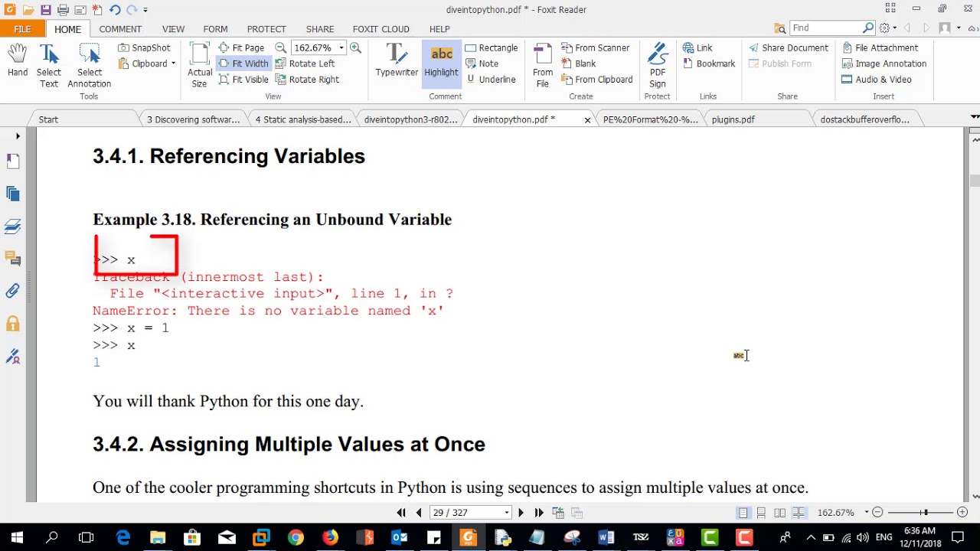This screenshot has width=980, height=551.
Task: Click Share Document
Action: click(x=789, y=47)
